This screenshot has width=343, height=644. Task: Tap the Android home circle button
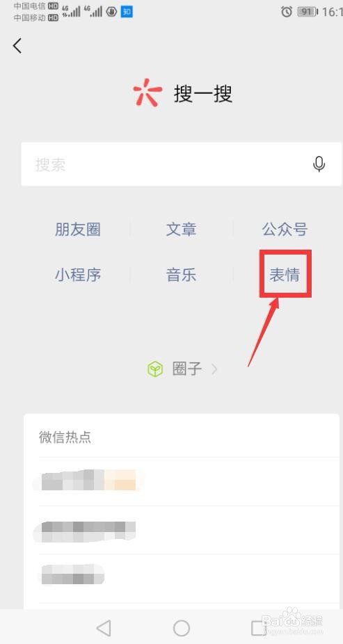pos(181,628)
